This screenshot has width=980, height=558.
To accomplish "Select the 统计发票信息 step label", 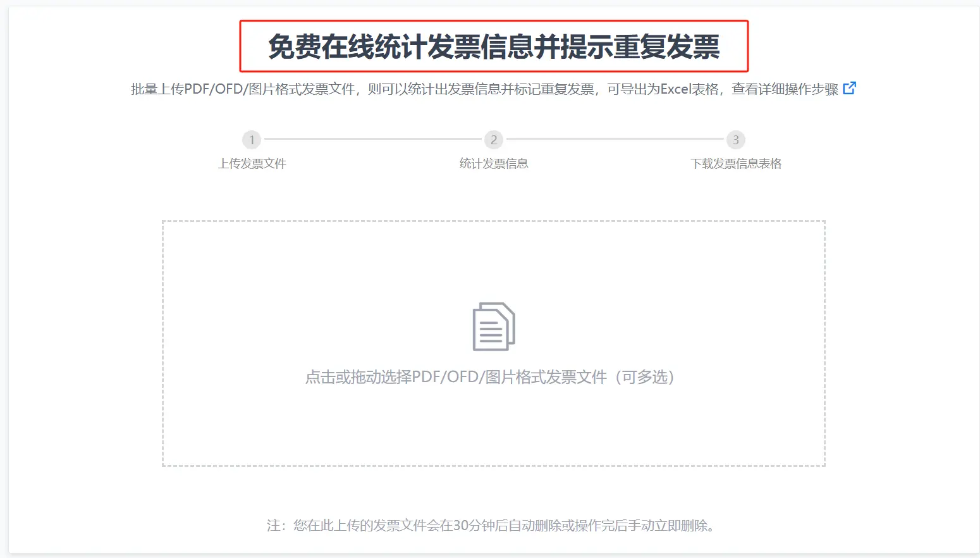I will (494, 164).
